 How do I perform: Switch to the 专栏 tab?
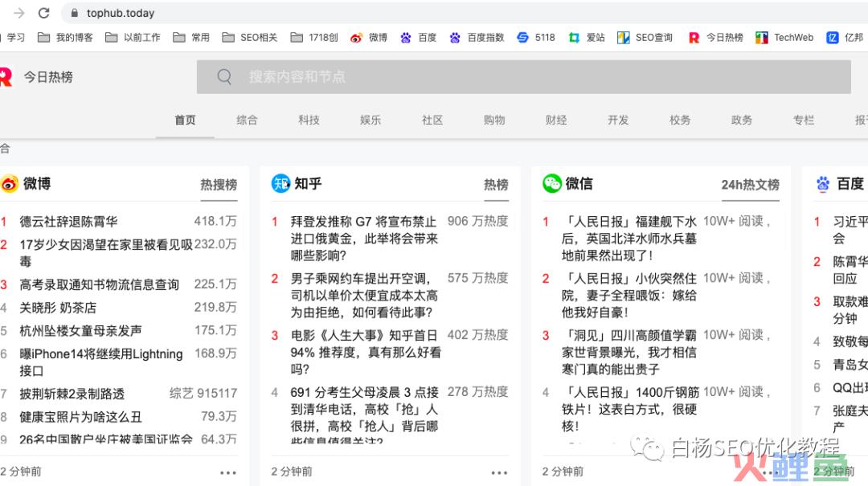coord(804,120)
